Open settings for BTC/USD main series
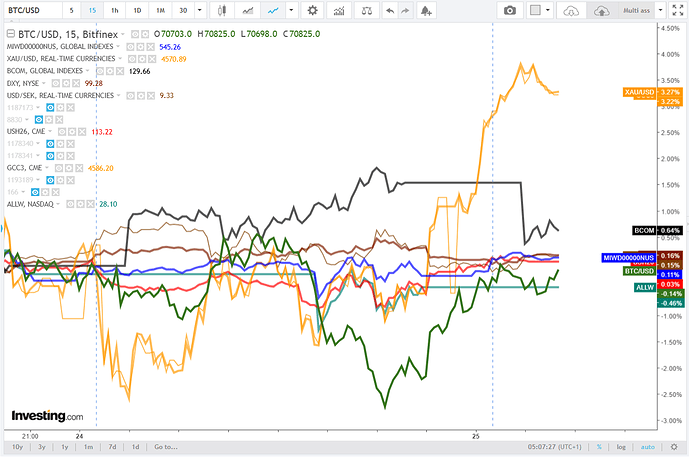Screen dimensions: 689x457 tap(145, 34)
